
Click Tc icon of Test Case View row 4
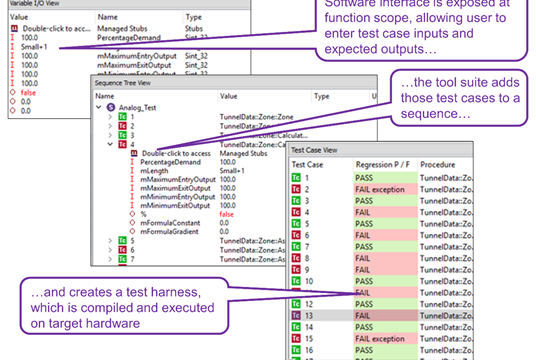click(x=296, y=212)
